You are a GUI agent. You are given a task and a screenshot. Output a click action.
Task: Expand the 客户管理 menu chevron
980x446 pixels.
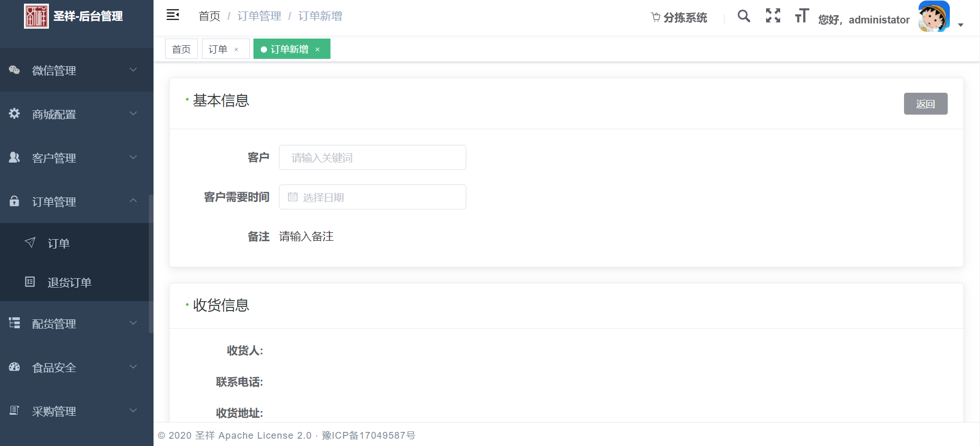point(133,157)
